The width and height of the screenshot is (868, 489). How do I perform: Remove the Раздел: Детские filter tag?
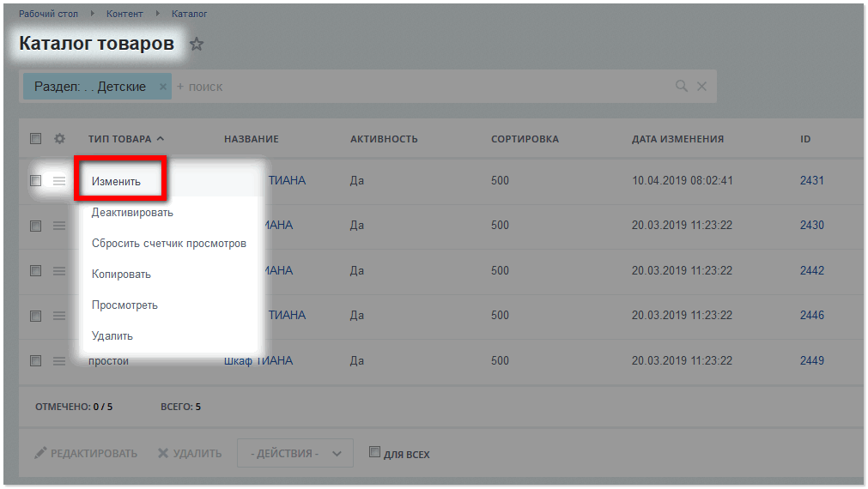click(163, 87)
